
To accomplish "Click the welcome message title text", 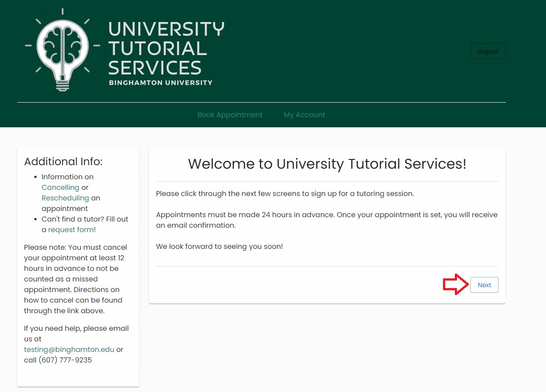I will (327, 164).
